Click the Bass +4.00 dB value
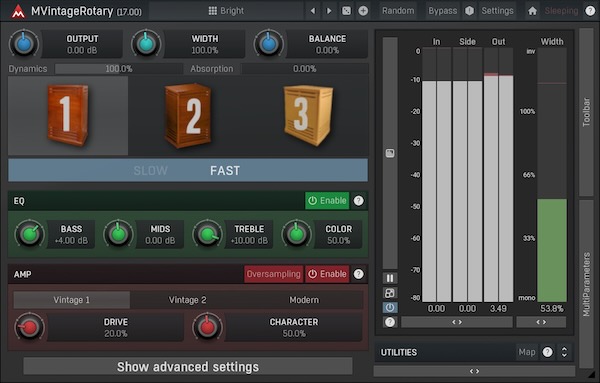The height and width of the screenshot is (383, 600). 71,235
